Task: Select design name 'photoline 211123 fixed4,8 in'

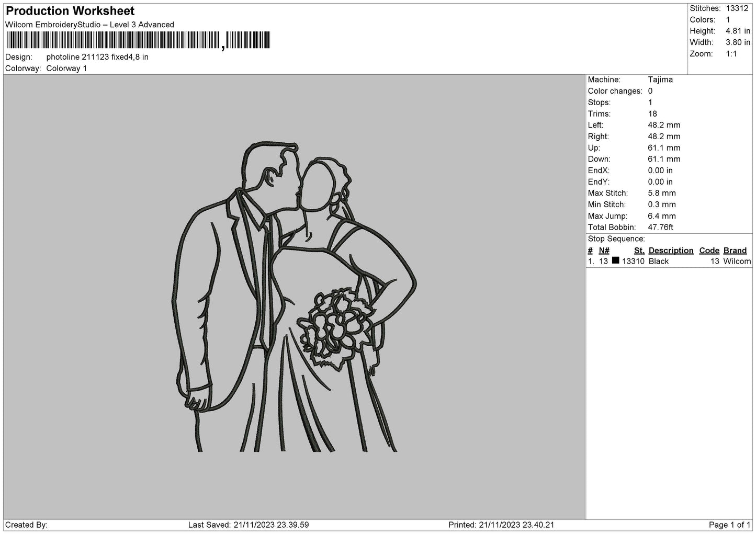Action: 97,57
